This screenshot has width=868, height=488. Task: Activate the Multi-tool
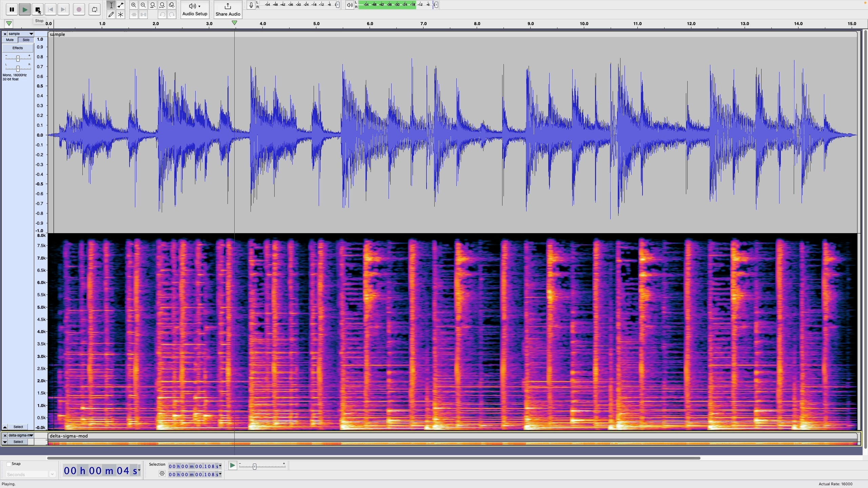[121, 14]
